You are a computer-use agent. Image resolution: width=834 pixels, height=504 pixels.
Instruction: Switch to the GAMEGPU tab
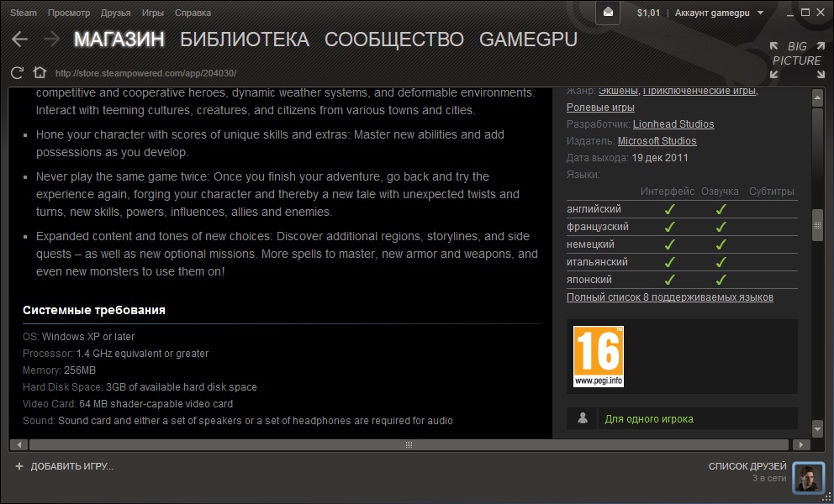click(528, 39)
